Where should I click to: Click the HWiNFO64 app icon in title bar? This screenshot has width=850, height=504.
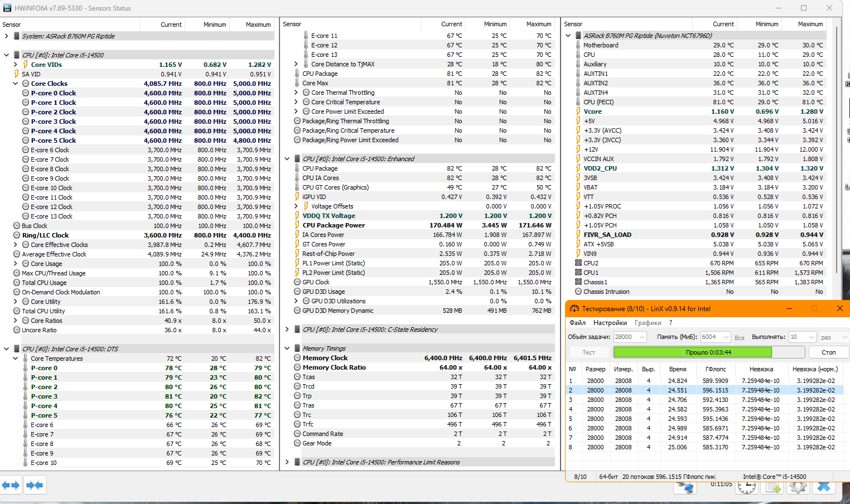pyautogui.click(x=7, y=8)
